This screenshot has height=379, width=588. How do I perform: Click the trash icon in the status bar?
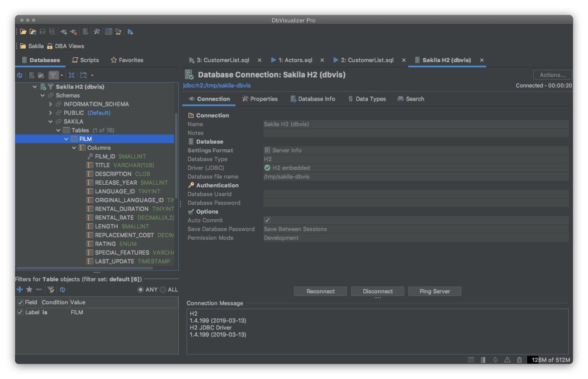(x=519, y=359)
